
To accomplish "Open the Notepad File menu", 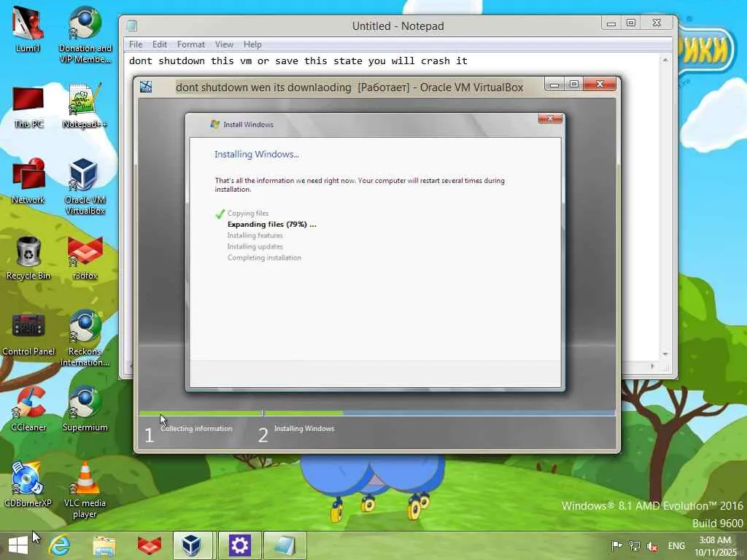I will (x=136, y=44).
